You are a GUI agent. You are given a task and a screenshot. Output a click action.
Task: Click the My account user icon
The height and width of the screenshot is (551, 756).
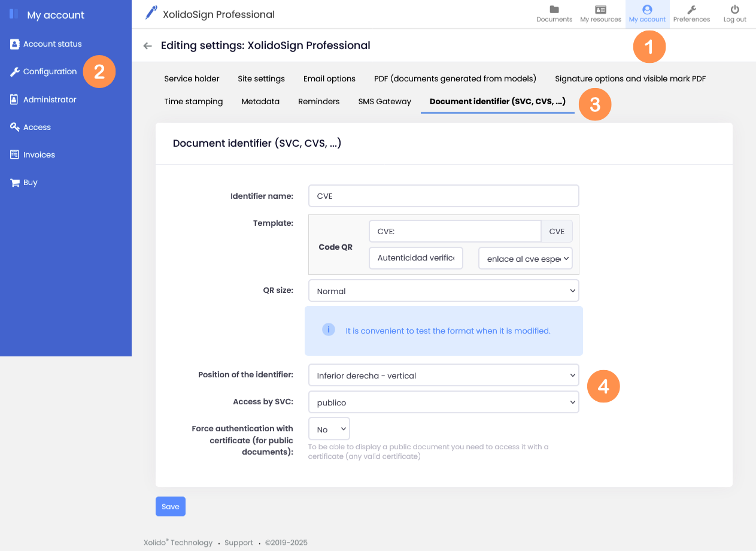(647, 10)
